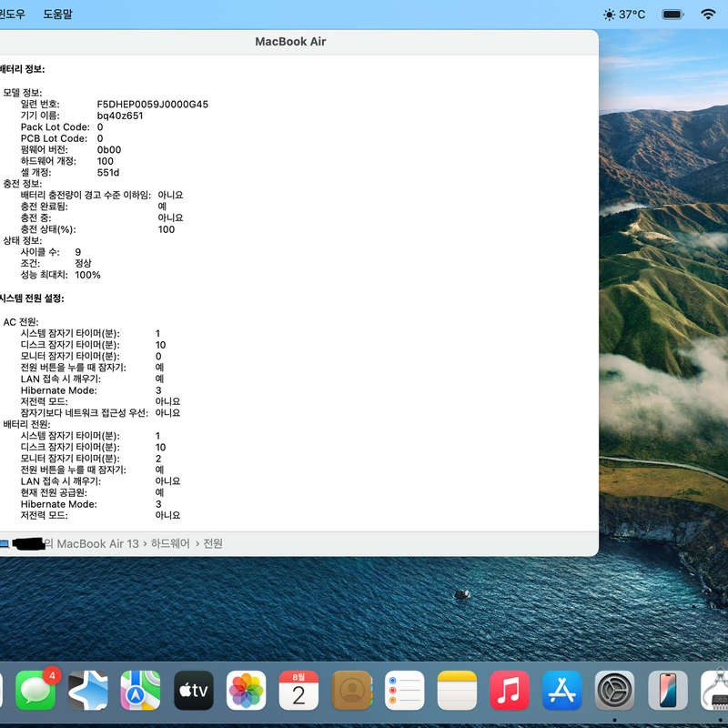Open the Contacts app
The image size is (728, 728).
(352, 691)
